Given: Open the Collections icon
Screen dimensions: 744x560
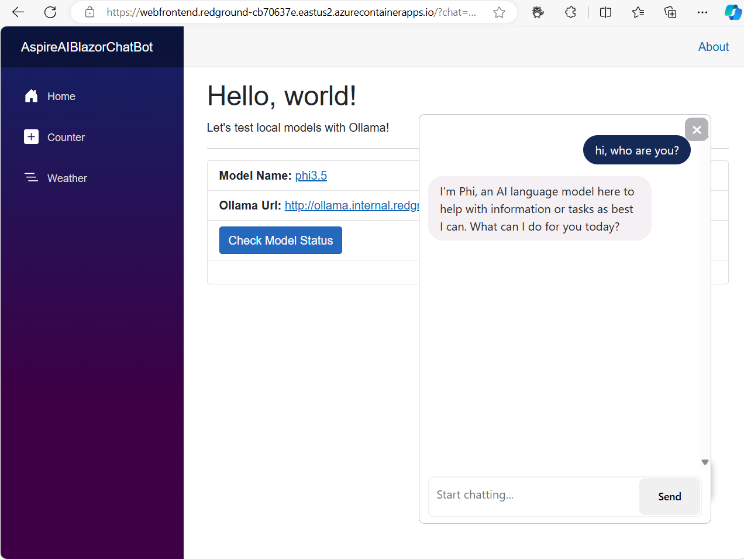Looking at the screenshot, I should 670,12.
